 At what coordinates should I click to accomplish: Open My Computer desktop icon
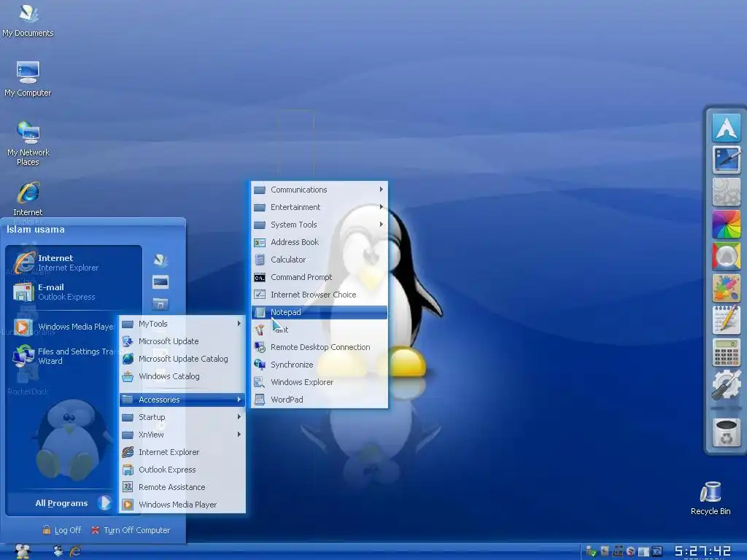pyautogui.click(x=28, y=79)
